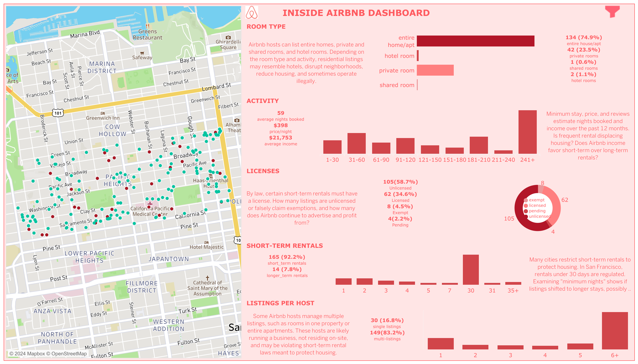The width and height of the screenshot is (638, 364).
Task: Click the 31-60 activity bar
Action: 356,143
